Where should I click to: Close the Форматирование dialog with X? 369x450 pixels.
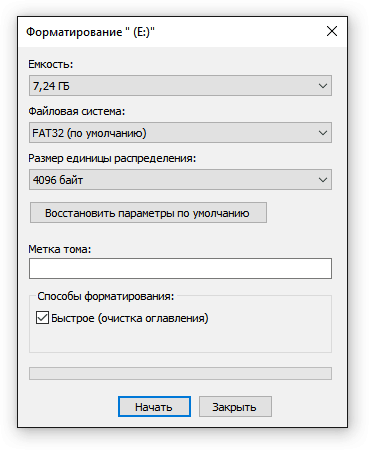332,32
